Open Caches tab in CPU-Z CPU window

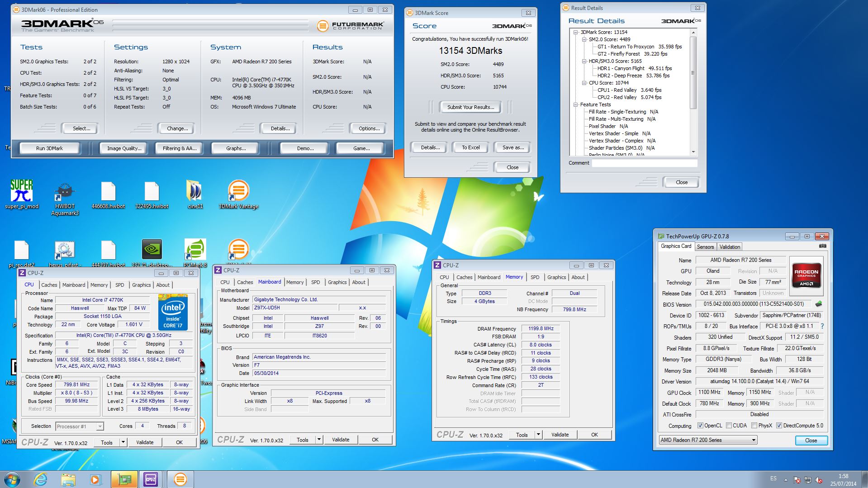(x=49, y=285)
